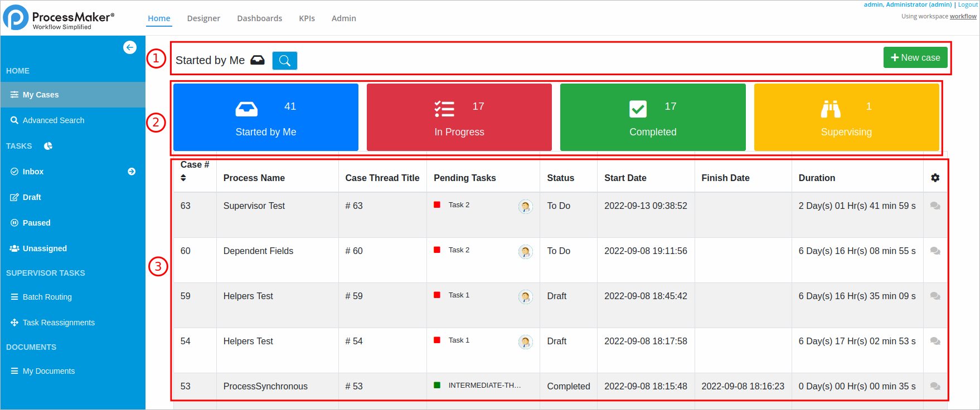This screenshot has height=410, width=980.
Task: Sort table by Case # arrows
Action: click(183, 178)
